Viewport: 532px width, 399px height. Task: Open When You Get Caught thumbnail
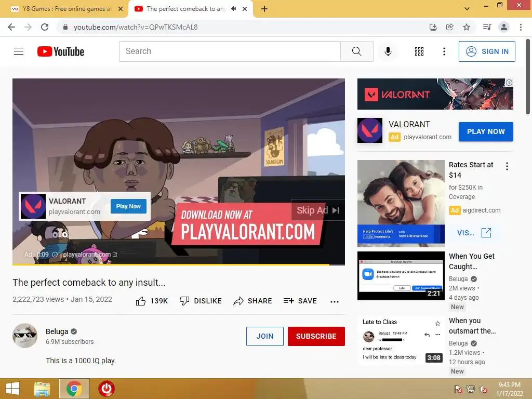click(401, 276)
